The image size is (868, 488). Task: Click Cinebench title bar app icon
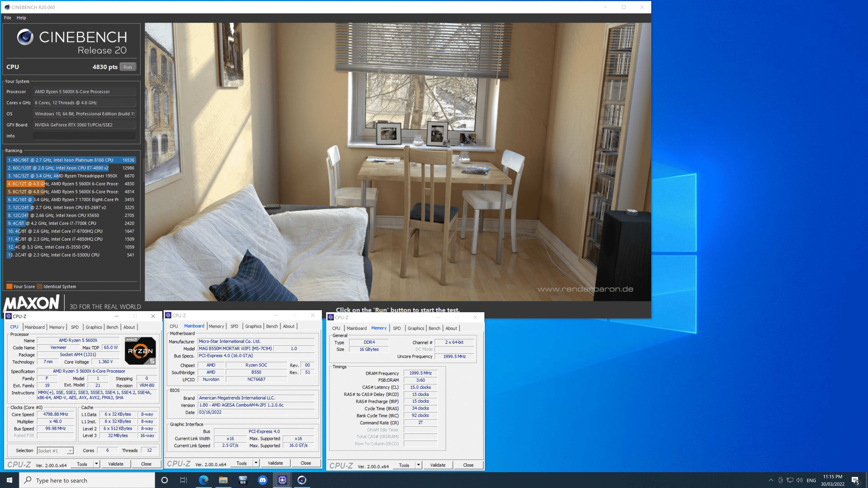click(x=7, y=7)
